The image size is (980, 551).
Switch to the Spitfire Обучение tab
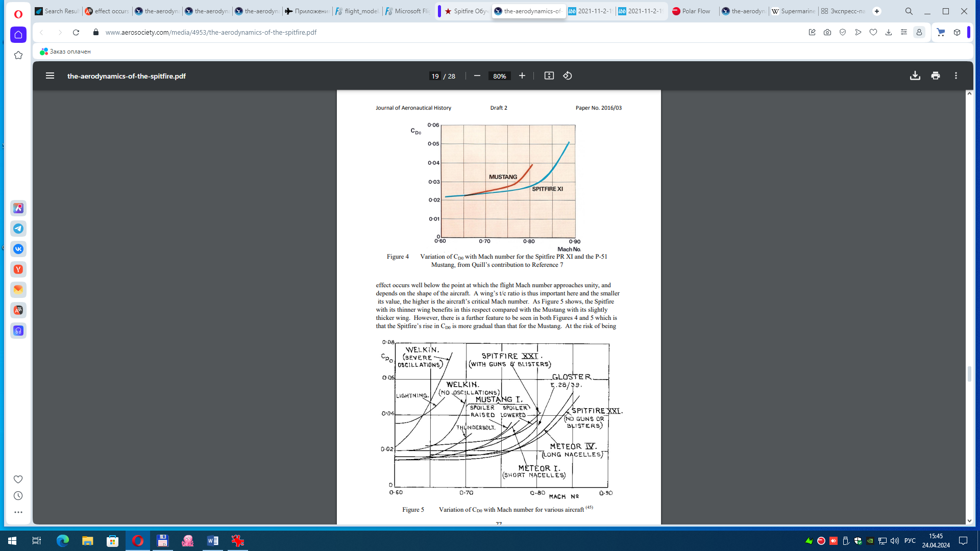(465, 11)
